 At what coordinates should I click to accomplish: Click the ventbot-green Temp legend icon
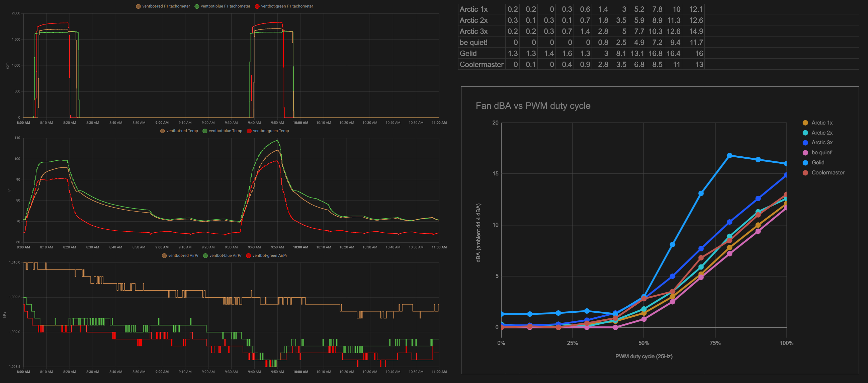[x=250, y=131]
